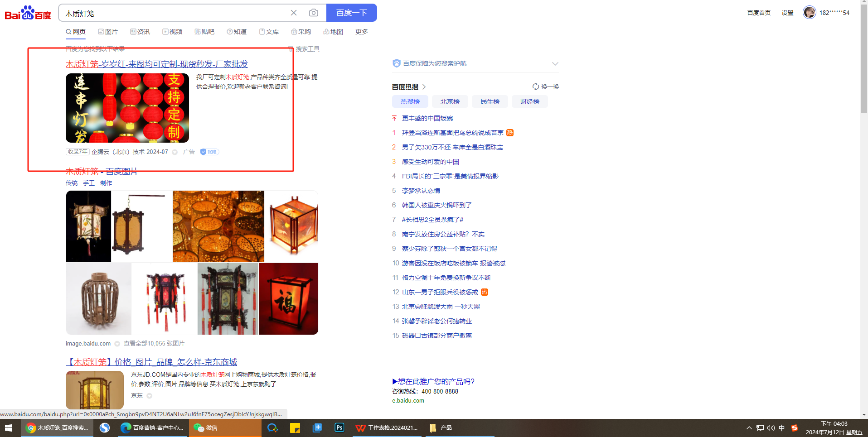Open the Photoshop taskbar icon
This screenshot has width=868, height=437.
click(x=339, y=428)
